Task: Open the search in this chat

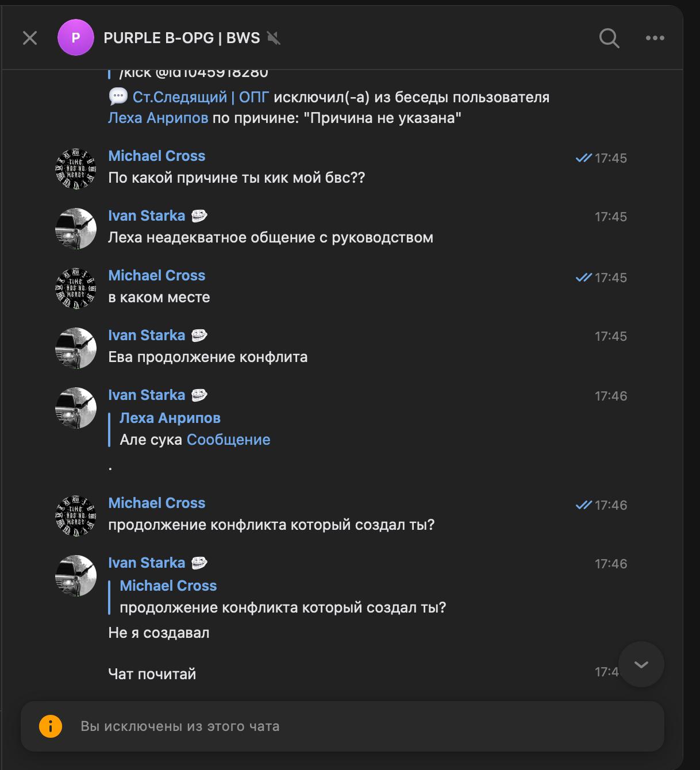Action: [x=609, y=38]
